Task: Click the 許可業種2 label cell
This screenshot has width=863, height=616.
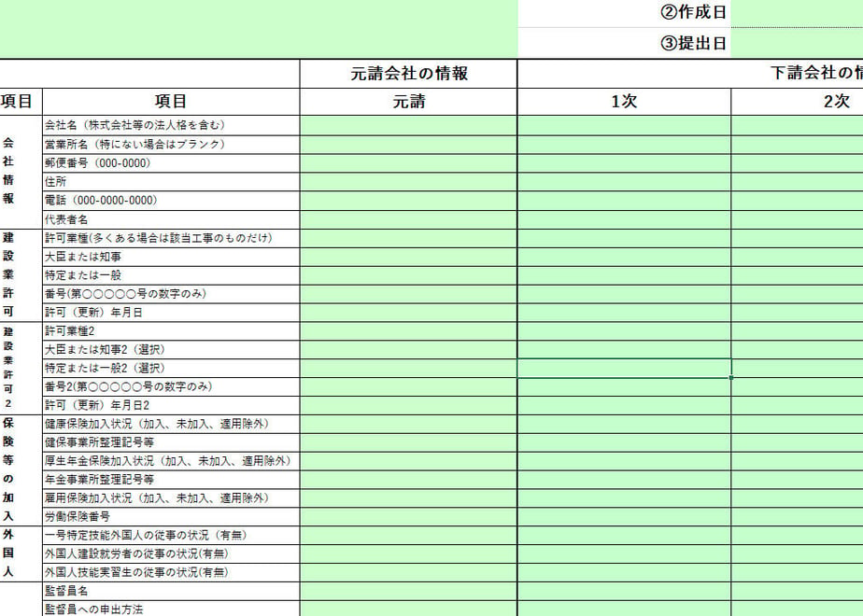Action: pos(171,331)
